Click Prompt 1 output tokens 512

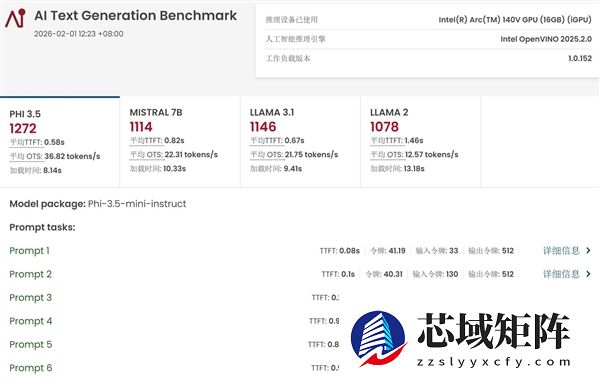(x=508, y=251)
